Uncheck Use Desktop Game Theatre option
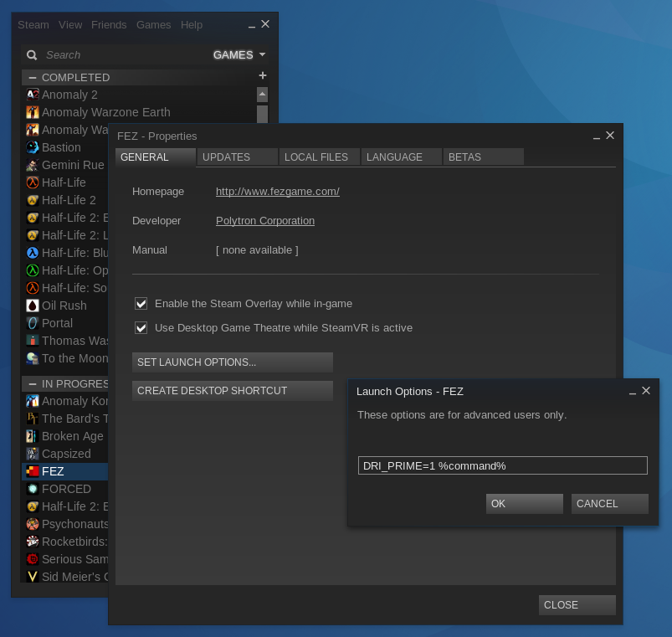672x637 pixels. point(141,327)
